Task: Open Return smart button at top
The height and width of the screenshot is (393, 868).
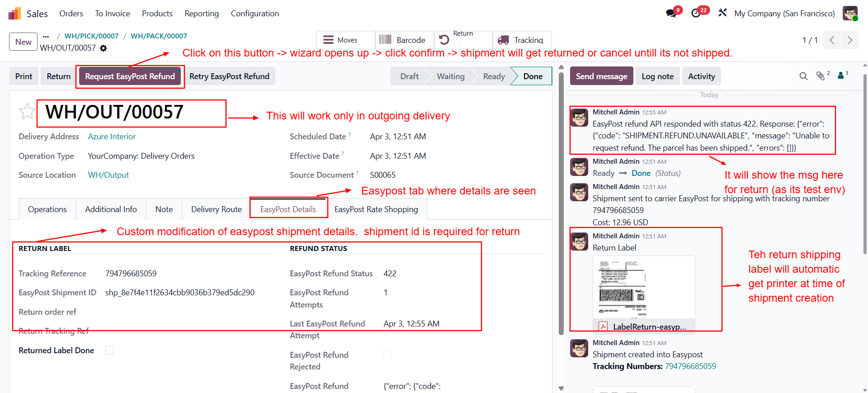Action: (x=463, y=40)
